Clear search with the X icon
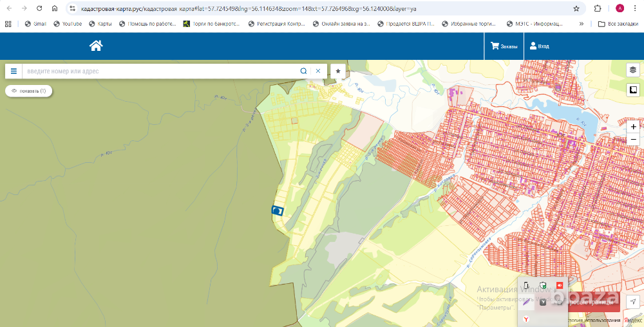 coord(317,71)
